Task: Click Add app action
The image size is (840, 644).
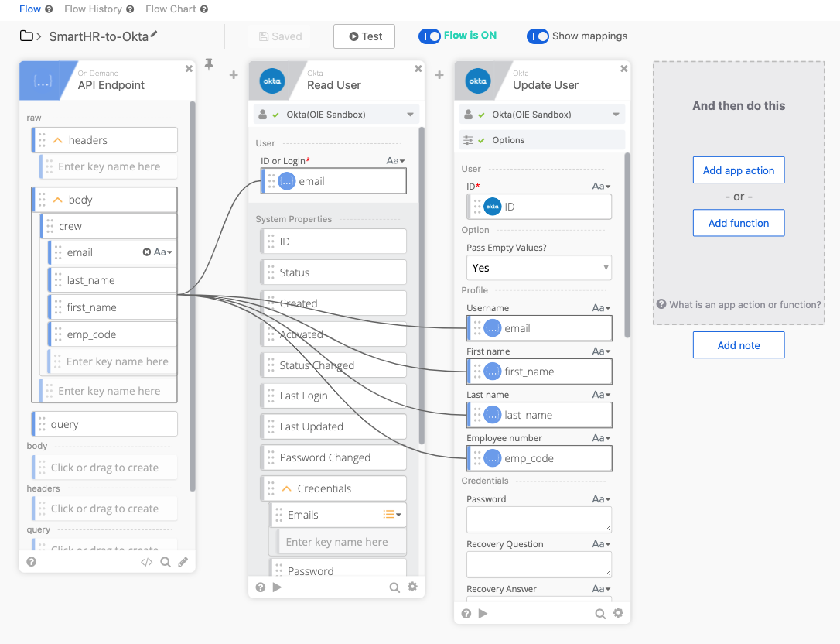Action: point(738,170)
